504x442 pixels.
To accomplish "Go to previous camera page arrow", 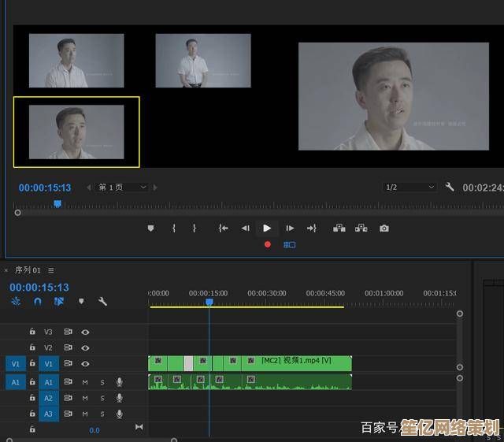I will click(88, 188).
